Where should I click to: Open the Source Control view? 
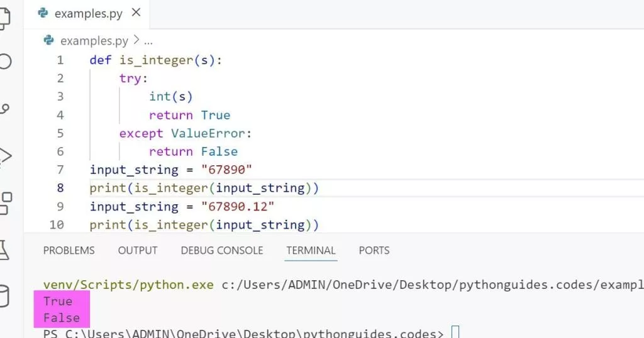coord(4,108)
